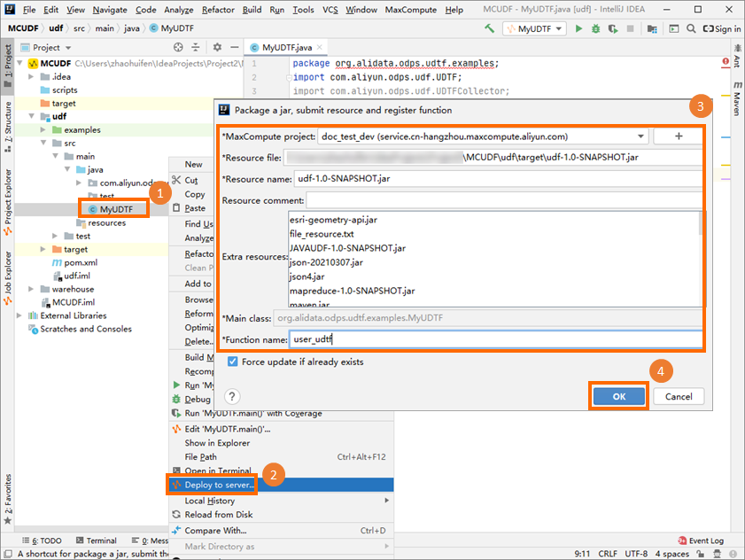Open the File menu
This screenshot has width=745, height=560.
point(29,10)
